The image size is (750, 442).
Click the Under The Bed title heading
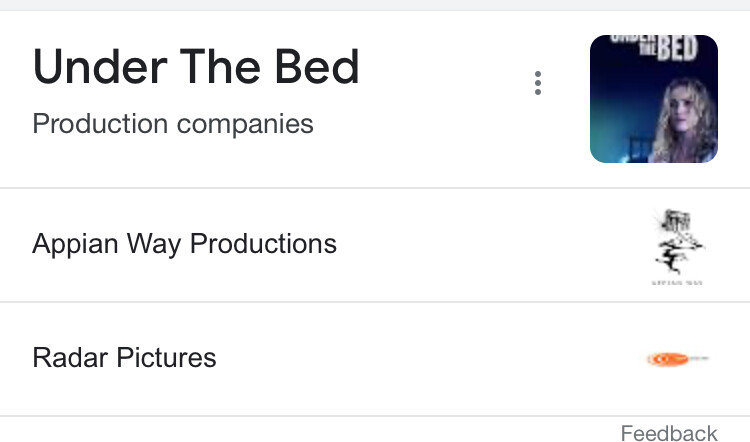pos(196,67)
